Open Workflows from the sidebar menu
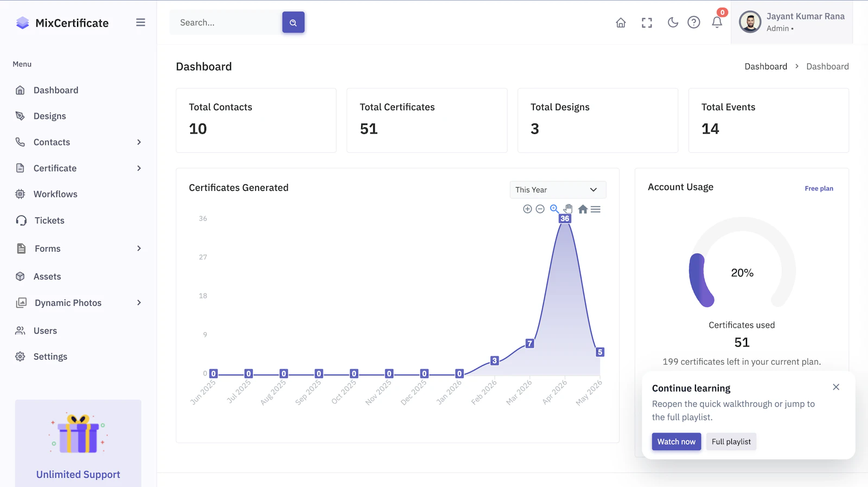Screen dimensions: 868x487 (55, 194)
